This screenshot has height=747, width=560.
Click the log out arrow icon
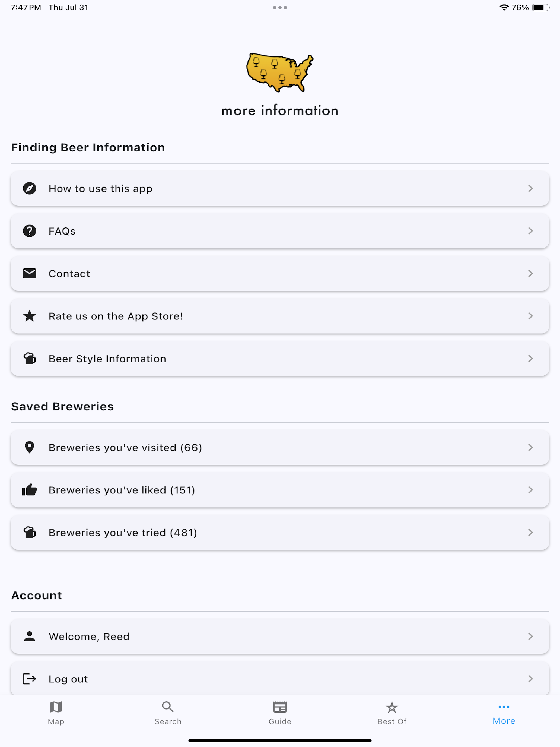click(30, 679)
